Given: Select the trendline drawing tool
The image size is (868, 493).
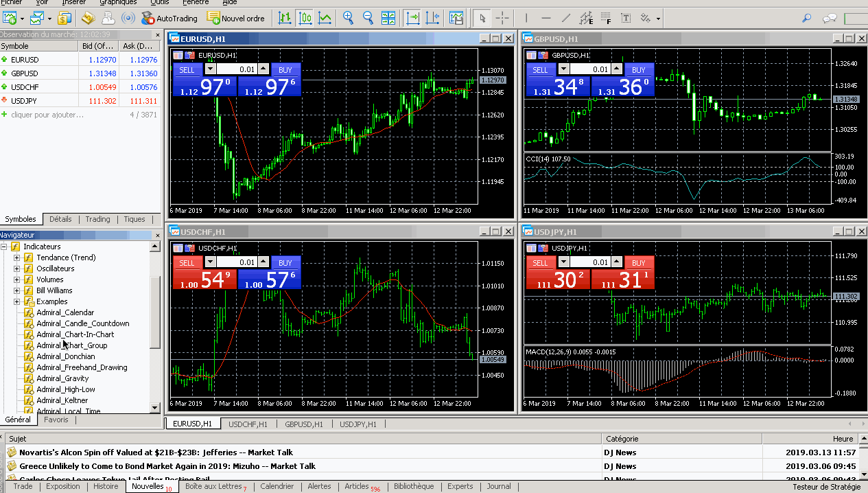Looking at the screenshot, I should [x=566, y=19].
